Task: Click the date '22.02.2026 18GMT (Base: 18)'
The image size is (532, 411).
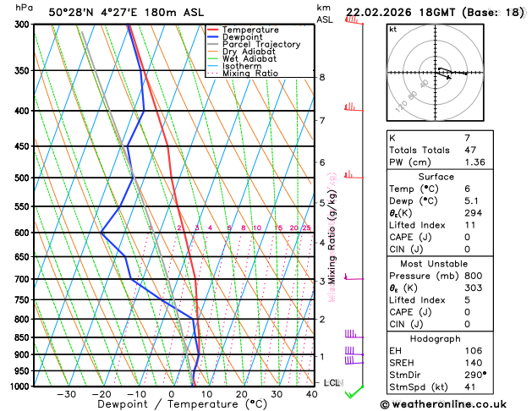Action: (x=436, y=13)
